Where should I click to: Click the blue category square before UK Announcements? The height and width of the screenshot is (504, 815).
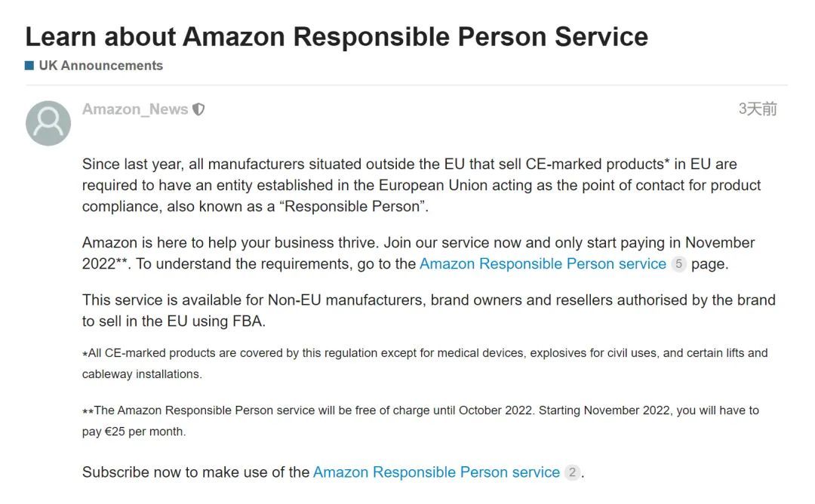coord(29,66)
